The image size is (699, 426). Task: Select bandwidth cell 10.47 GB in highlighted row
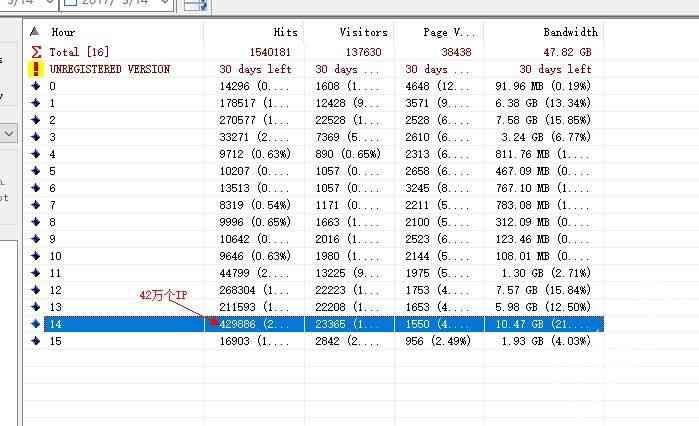click(x=543, y=324)
